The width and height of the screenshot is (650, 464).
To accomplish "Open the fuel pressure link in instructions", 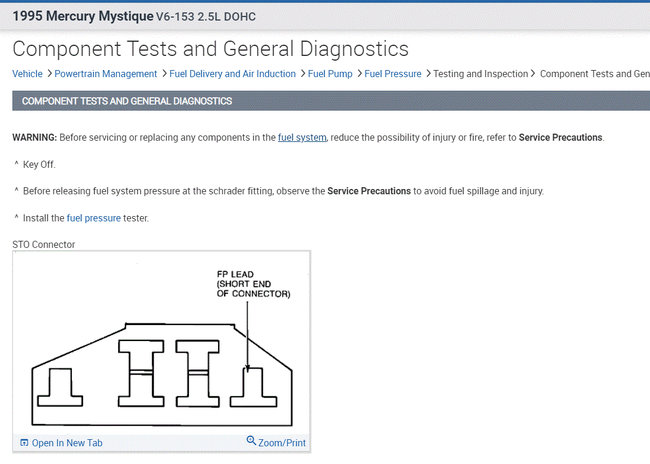I will coord(94,218).
